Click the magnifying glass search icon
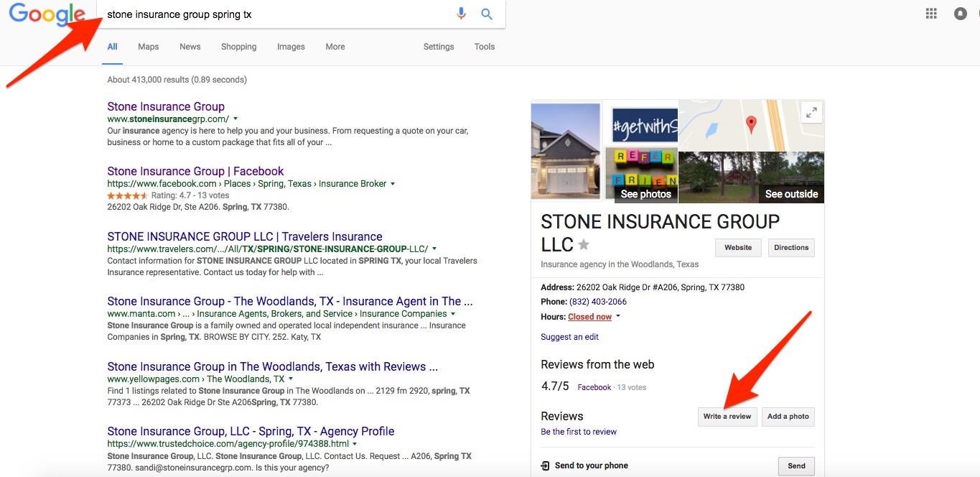This screenshot has width=980, height=477. click(487, 14)
